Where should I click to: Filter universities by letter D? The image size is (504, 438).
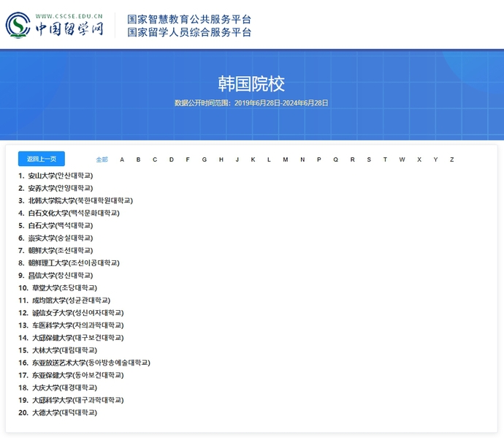(x=172, y=159)
